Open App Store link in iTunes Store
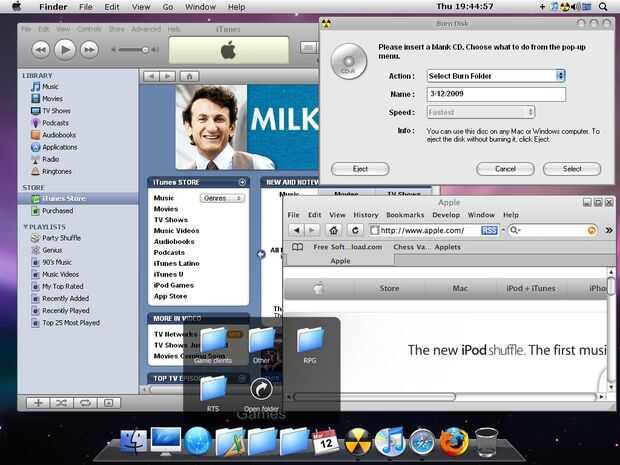The height and width of the screenshot is (465, 620). point(170,296)
